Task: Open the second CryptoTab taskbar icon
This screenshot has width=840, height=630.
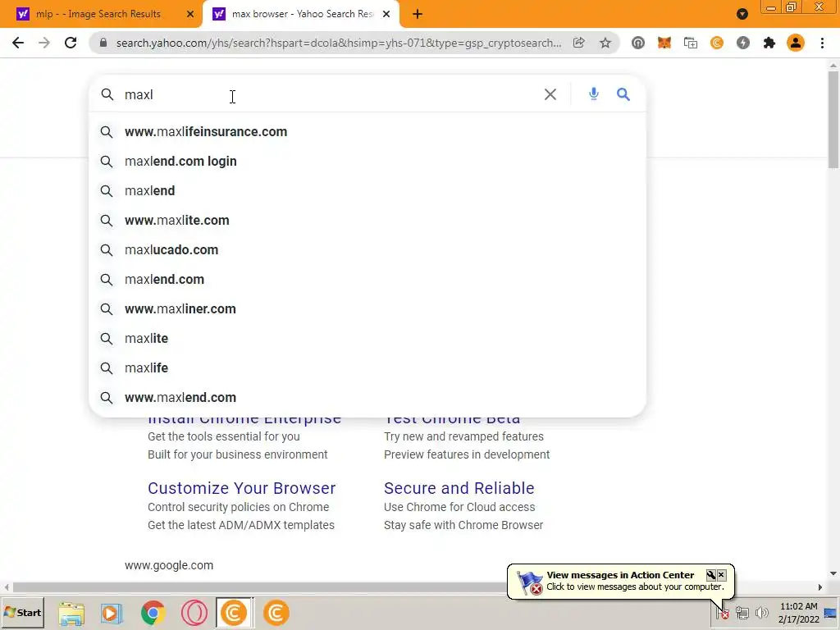Action: pyautogui.click(x=276, y=613)
